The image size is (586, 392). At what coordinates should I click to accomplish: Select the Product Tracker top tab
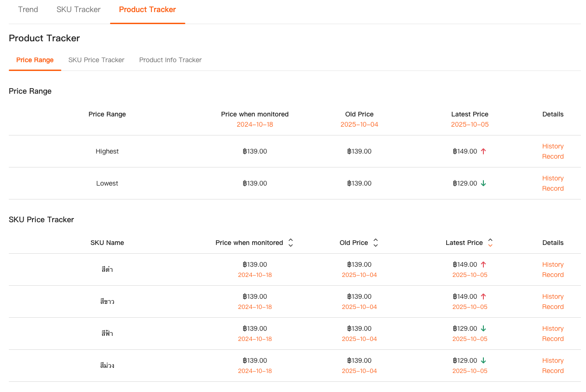point(147,9)
